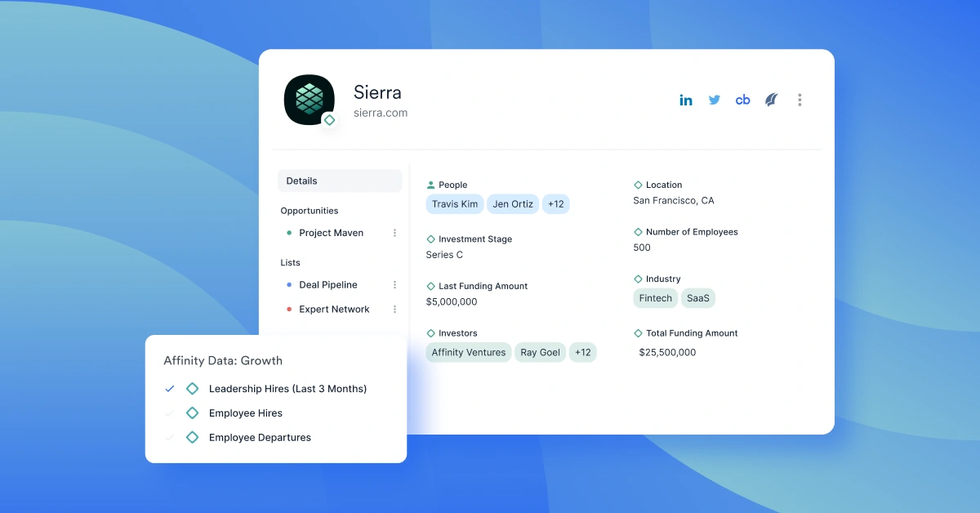Click the Opportunities section heading
This screenshot has height=513, width=980.
[x=310, y=211]
